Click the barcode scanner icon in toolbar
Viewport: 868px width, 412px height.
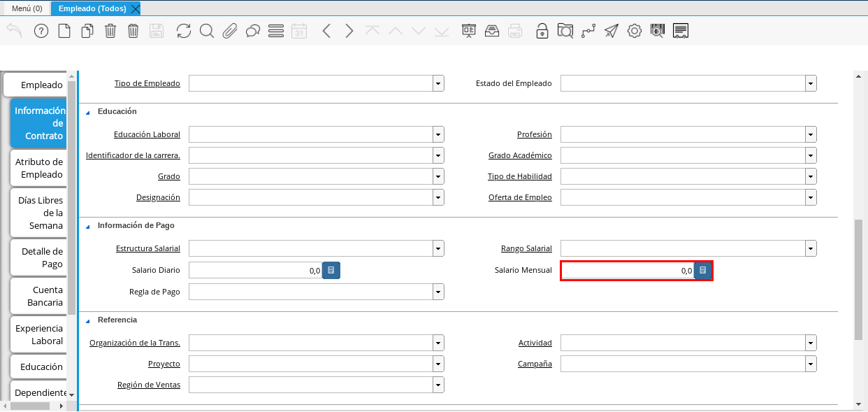(658, 31)
